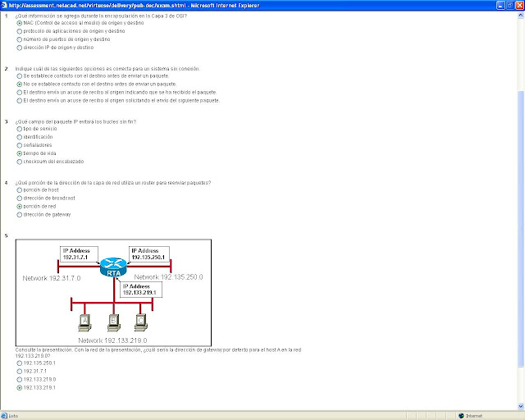Image resolution: width=525 pixels, height=420 pixels.
Task: Pick gateway address 192.133.219.0
Action: point(20,380)
